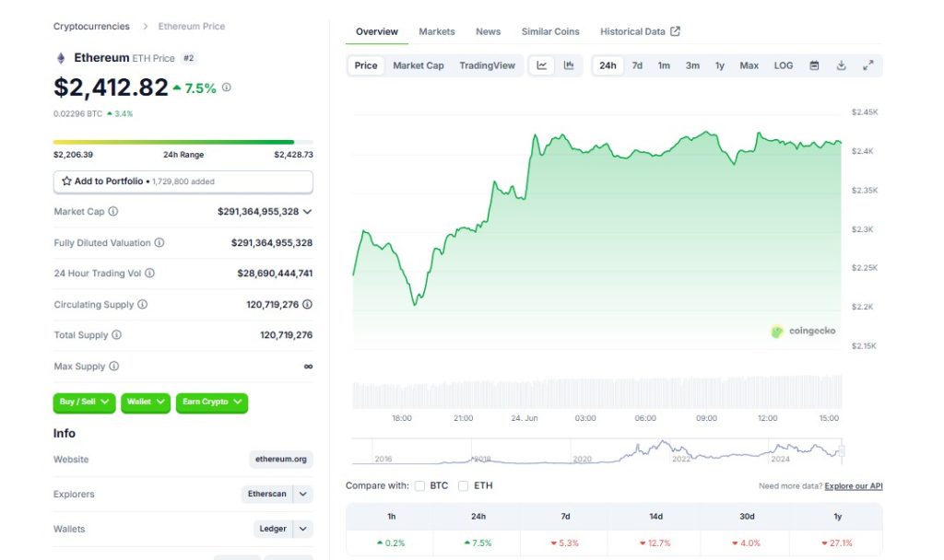
Task: Show Market Cap info tooltip icon
Action: click(x=113, y=211)
